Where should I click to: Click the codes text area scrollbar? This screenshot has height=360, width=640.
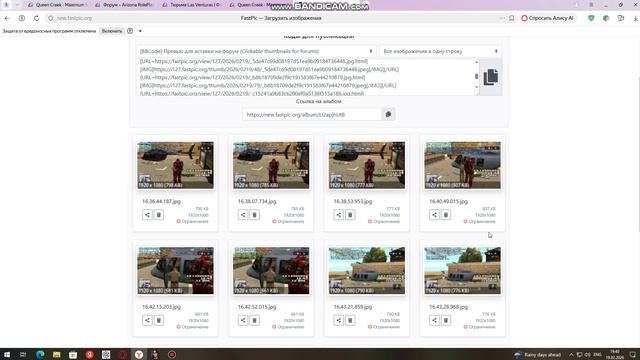476,77
